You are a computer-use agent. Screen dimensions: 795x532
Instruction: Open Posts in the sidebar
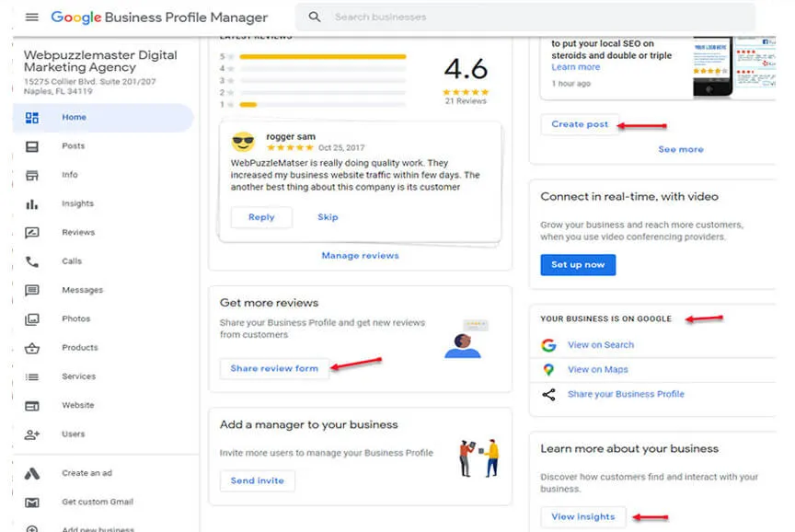tap(103, 146)
